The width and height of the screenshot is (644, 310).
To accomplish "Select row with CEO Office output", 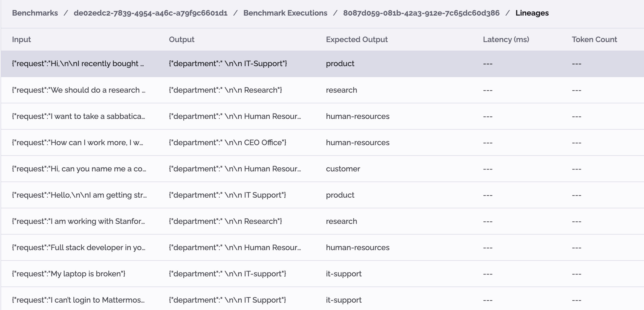I will click(x=227, y=143).
